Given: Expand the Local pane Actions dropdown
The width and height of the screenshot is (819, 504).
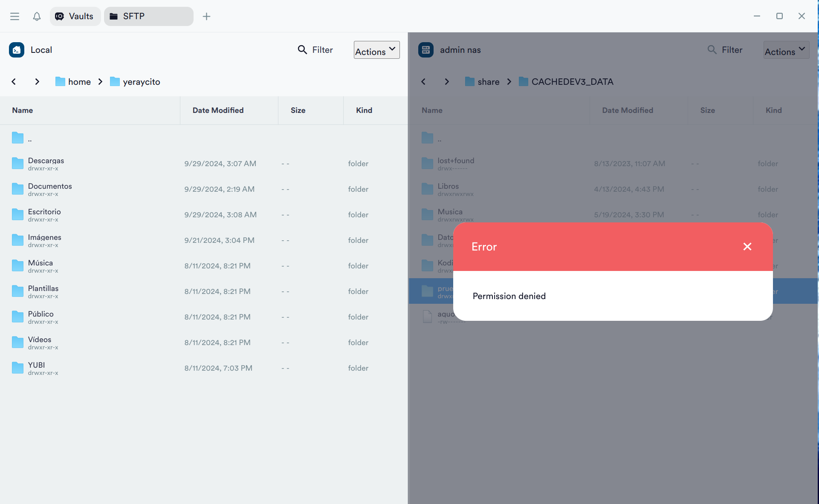Looking at the screenshot, I should (376, 51).
